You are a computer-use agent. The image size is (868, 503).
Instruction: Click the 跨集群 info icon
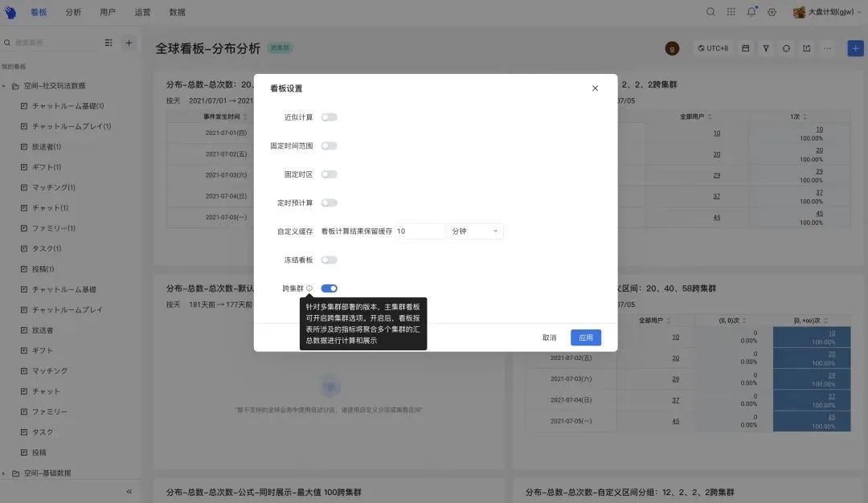(x=309, y=288)
